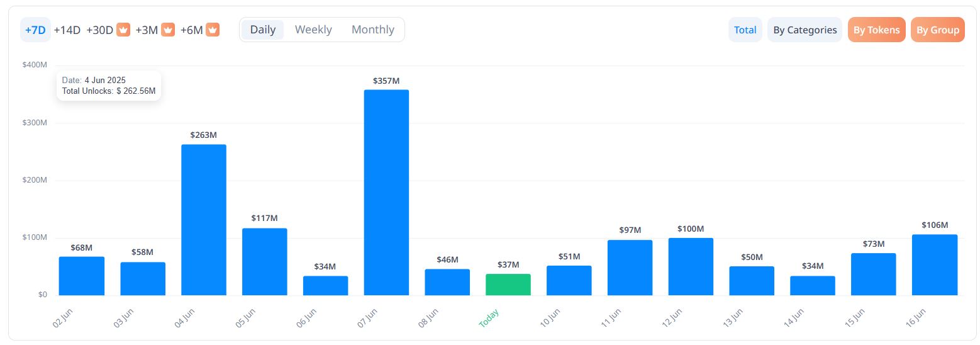Click the 16 Jun $106M bar
980x345 pixels.
tap(935, 264)
